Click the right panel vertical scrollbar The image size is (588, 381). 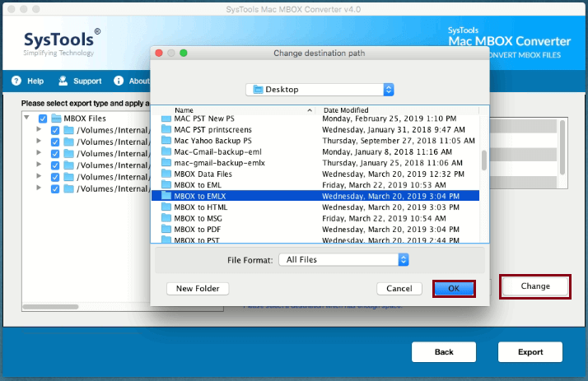tap(562, 147)
